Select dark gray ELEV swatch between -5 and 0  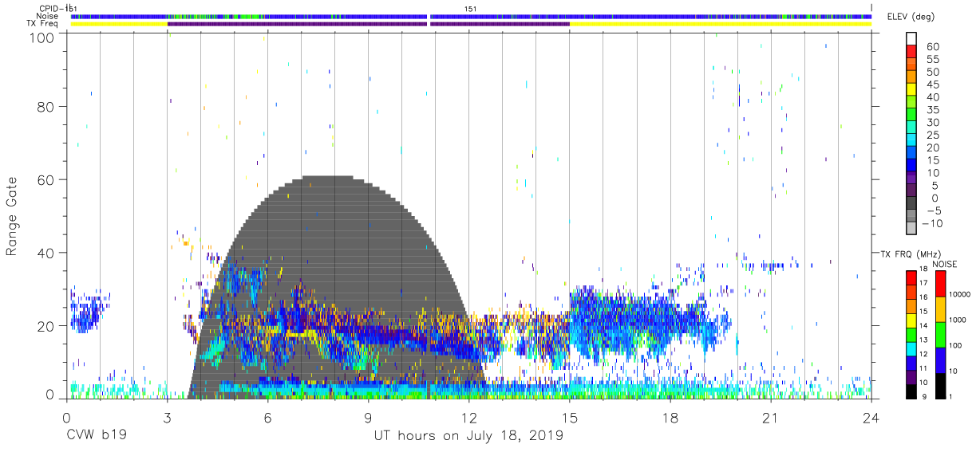click(911, 203)
